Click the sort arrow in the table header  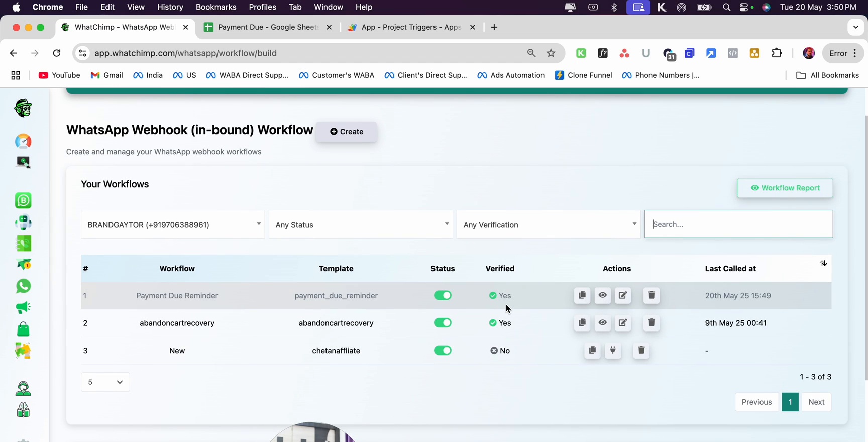tap(824, 263)
